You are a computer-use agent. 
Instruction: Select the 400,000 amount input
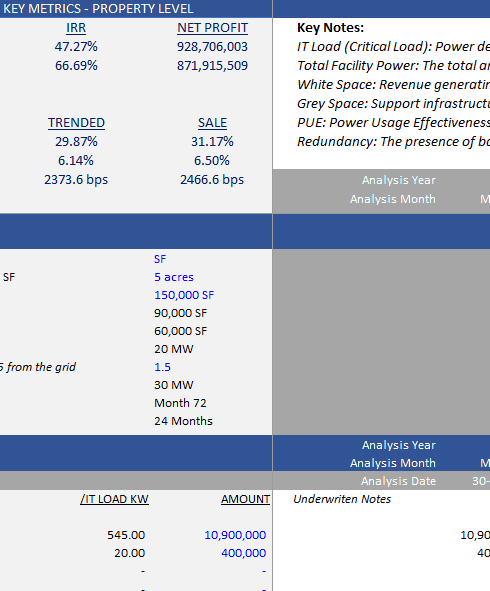coord(243,553)
